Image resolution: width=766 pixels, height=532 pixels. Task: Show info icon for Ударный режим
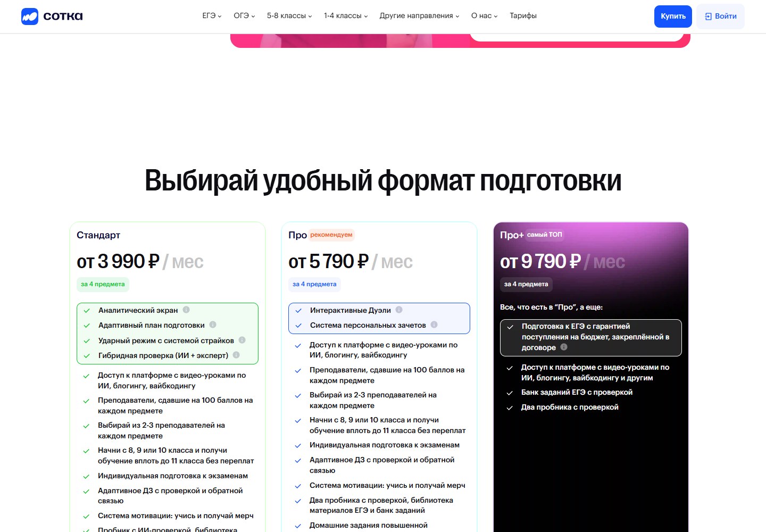click(x=242, y=340)
